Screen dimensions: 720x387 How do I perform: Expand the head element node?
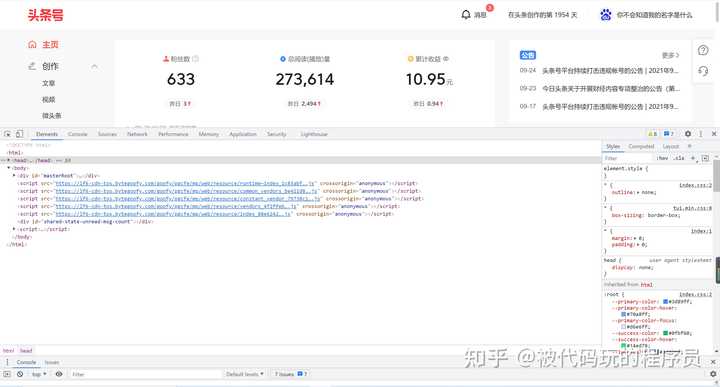8,160
